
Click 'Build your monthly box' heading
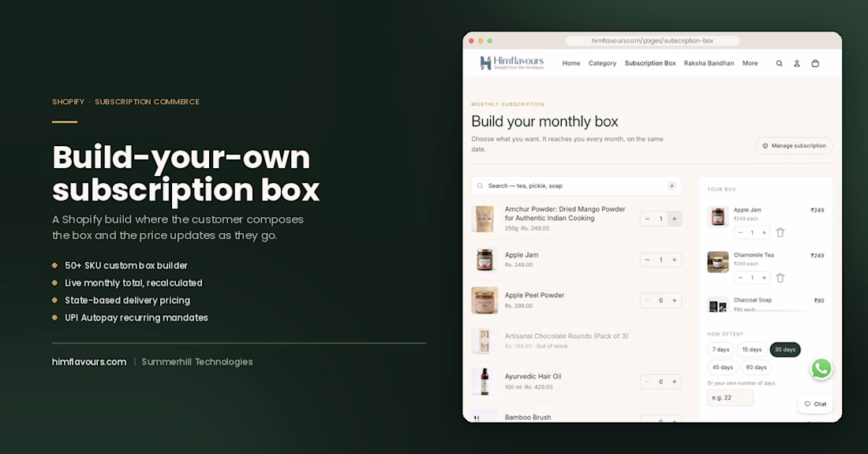click(x=544, y=122)
